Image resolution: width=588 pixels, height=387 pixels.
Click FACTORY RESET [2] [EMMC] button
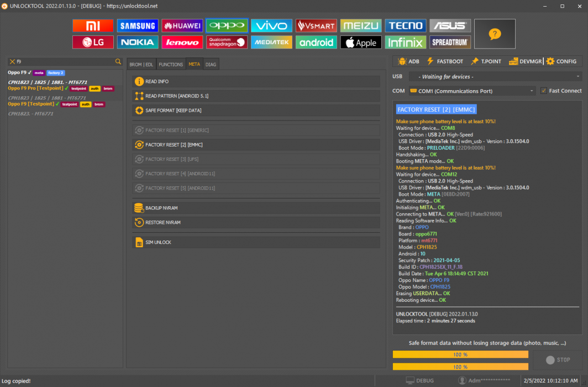[256, 145]
